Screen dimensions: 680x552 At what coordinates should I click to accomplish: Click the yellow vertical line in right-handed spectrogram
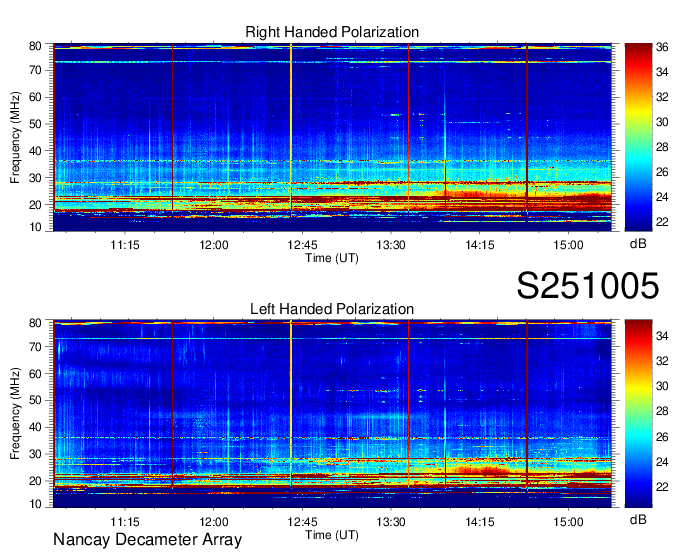coord(291,130)
